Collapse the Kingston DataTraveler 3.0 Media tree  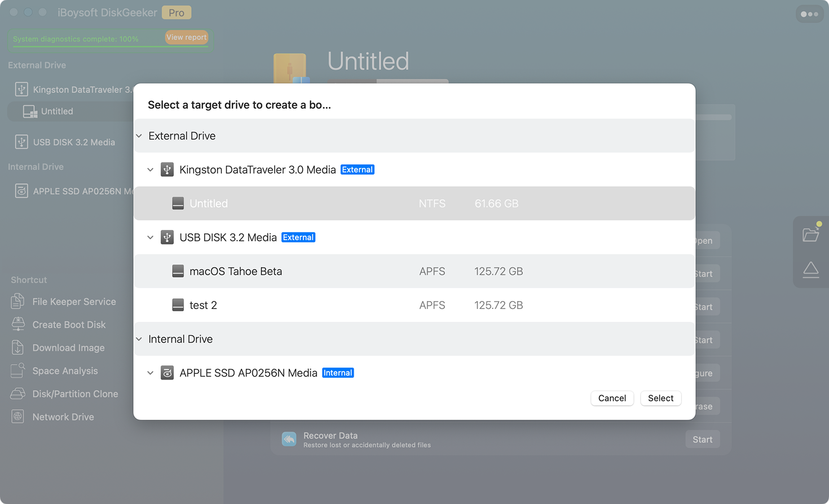(151, 170)
